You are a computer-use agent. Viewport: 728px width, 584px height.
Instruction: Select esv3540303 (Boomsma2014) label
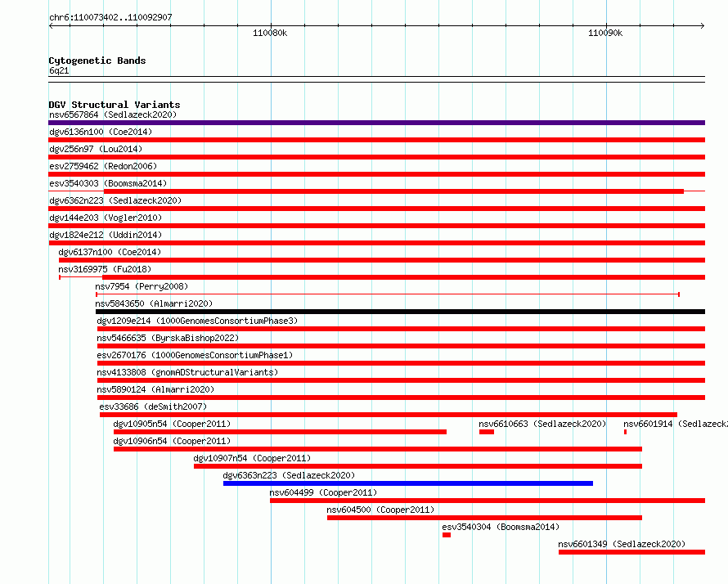108,183
